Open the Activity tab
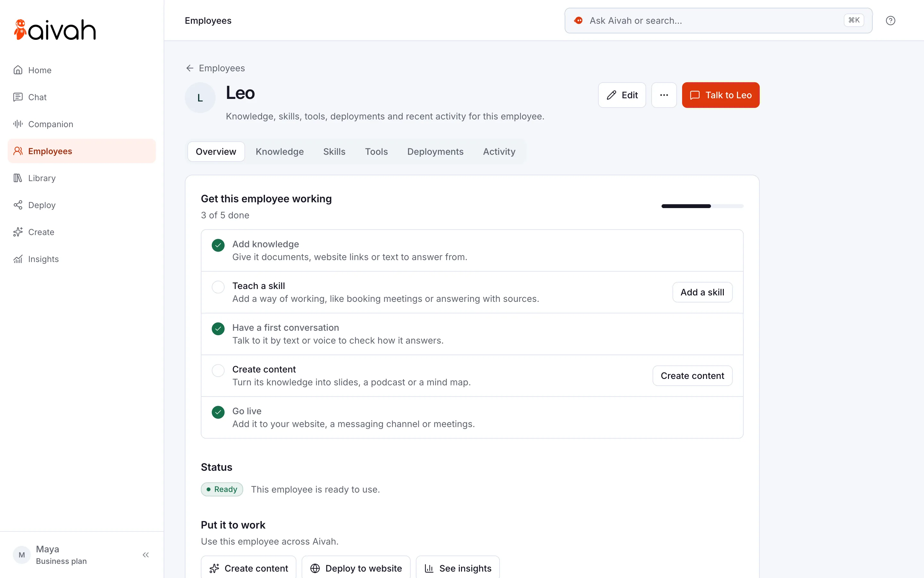Screen dimensions: 924x578 coord(499,152)
